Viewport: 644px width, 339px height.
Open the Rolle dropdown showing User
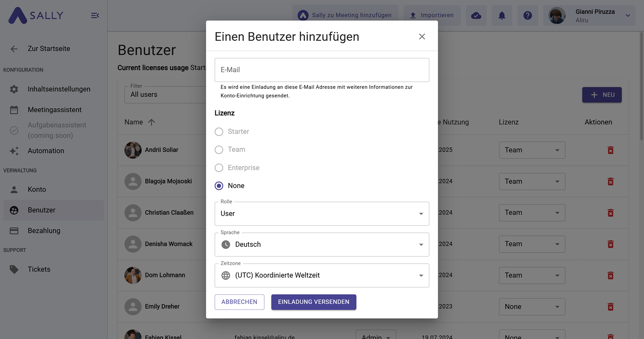(x=322, y=214)
